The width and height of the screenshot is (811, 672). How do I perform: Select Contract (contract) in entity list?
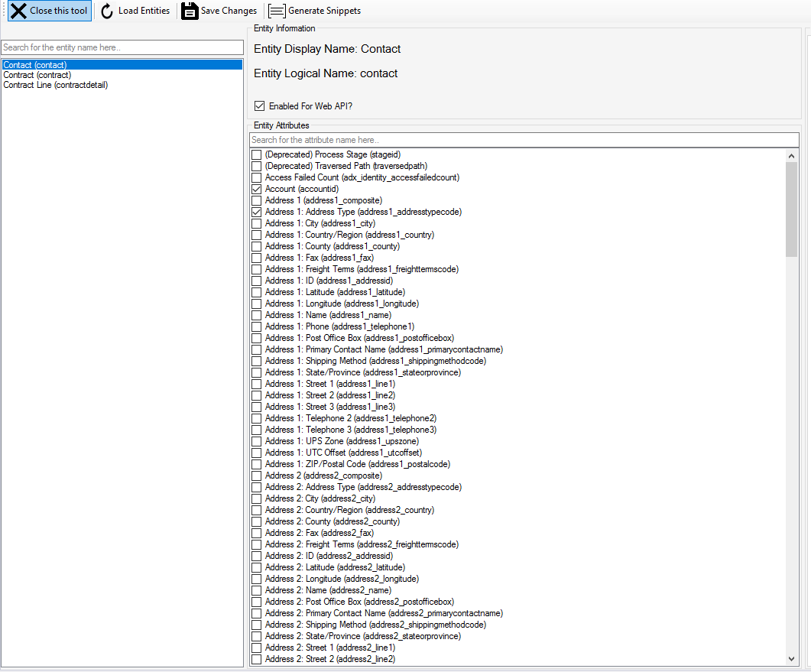(37, 75)
